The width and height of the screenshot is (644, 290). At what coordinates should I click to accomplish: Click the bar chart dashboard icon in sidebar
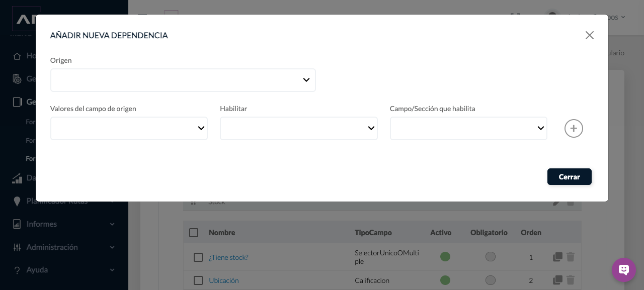pyautogui.click(x=17, y=178)
